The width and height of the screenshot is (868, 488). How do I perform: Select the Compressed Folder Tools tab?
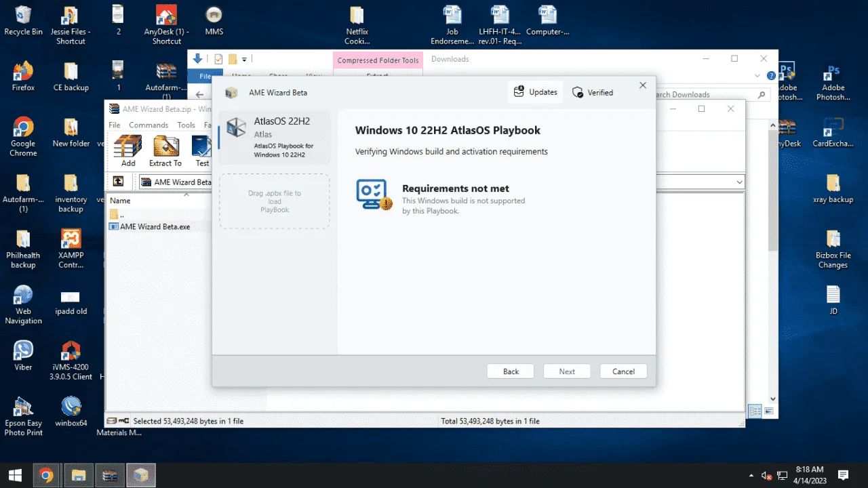(378, 60)
